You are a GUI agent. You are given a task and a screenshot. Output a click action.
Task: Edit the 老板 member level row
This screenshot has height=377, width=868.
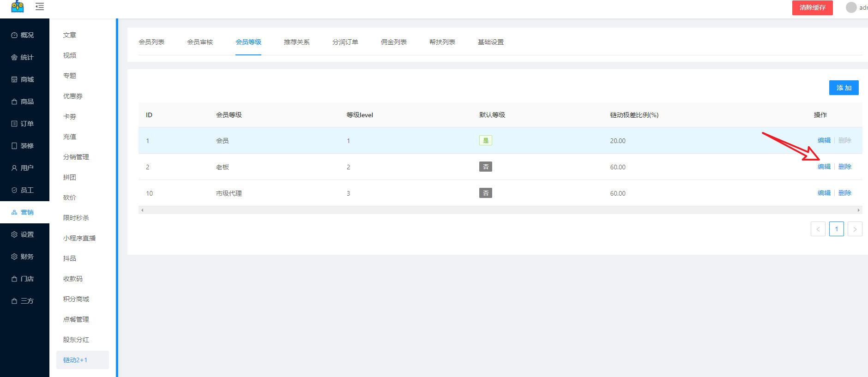pos(824,167)
